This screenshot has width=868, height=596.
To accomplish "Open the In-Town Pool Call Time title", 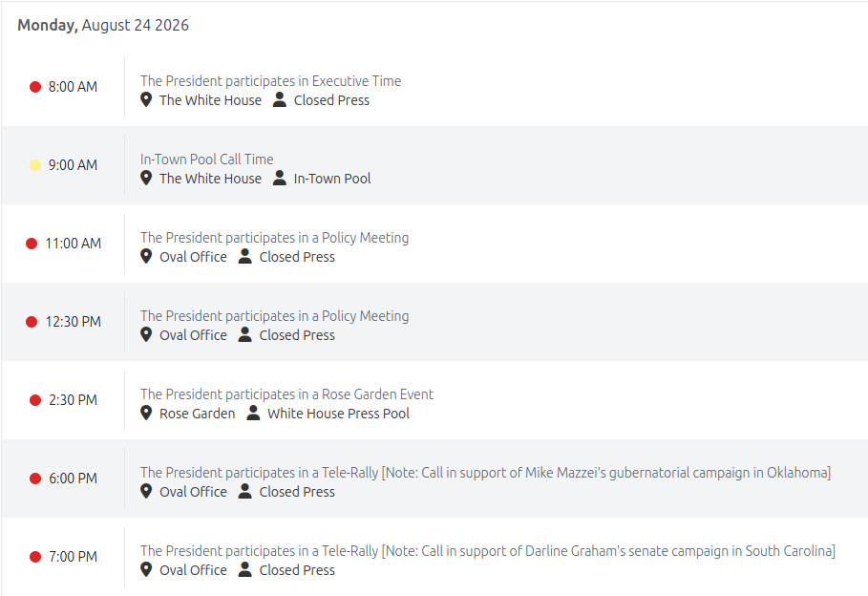I will coord(206,159).
